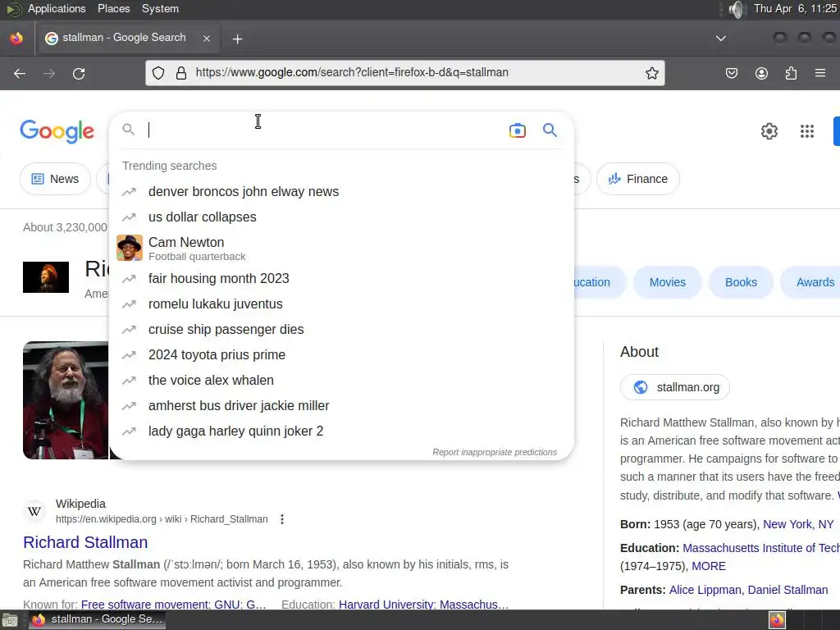Image resolution: width=840 pixels, height=630 pixels.
Task: Choose suggestion the voice alex whalen
Action: tap(341, 381)
